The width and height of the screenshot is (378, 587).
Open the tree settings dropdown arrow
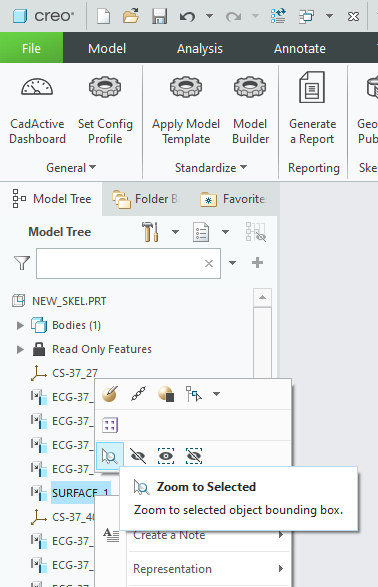(175, 232)
